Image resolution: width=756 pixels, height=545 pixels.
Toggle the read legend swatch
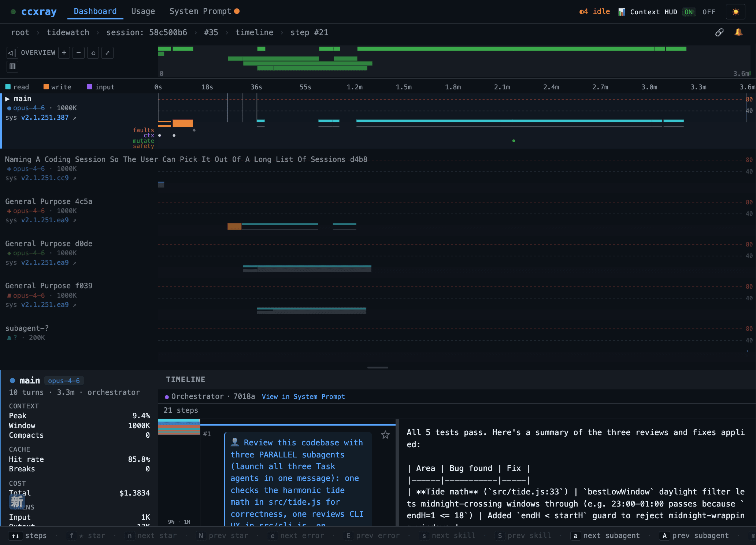tap(8, 87)
